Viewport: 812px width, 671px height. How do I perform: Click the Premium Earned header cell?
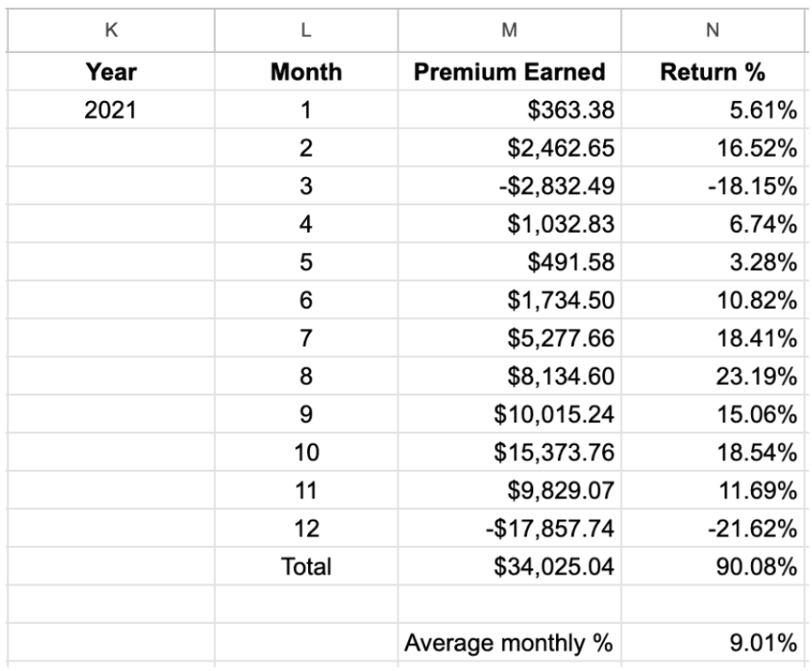click(509, 72)
